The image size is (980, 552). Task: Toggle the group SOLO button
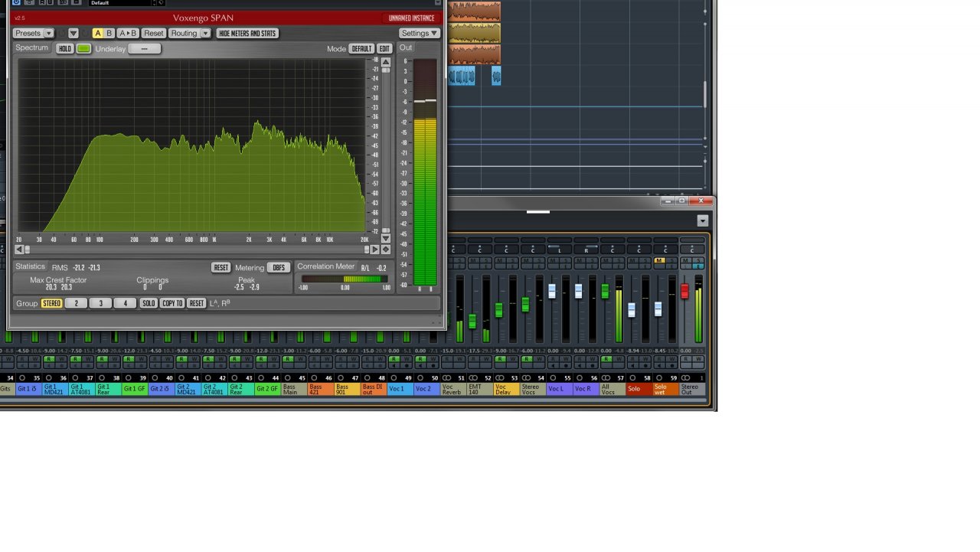point(149,304)
